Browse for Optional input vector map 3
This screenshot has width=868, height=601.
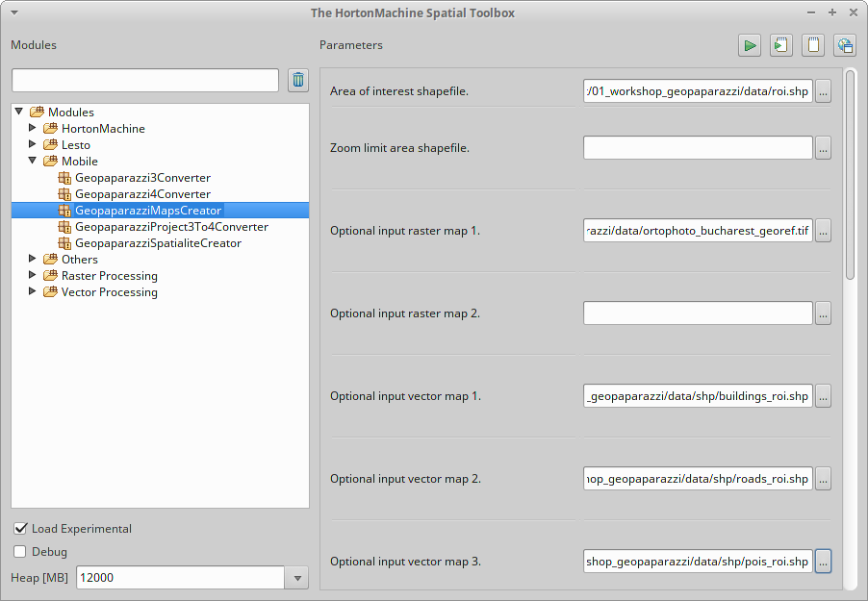coord(823,562)
